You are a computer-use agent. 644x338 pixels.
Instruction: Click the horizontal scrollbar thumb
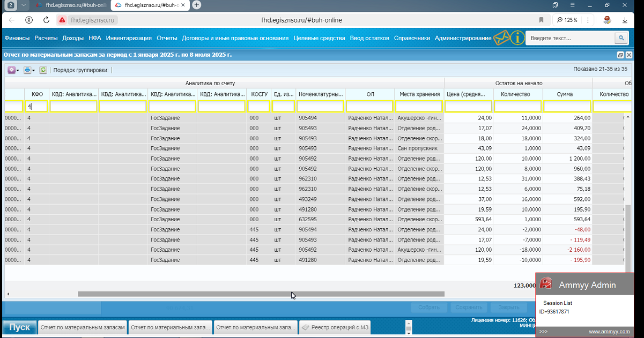point(261,294)
